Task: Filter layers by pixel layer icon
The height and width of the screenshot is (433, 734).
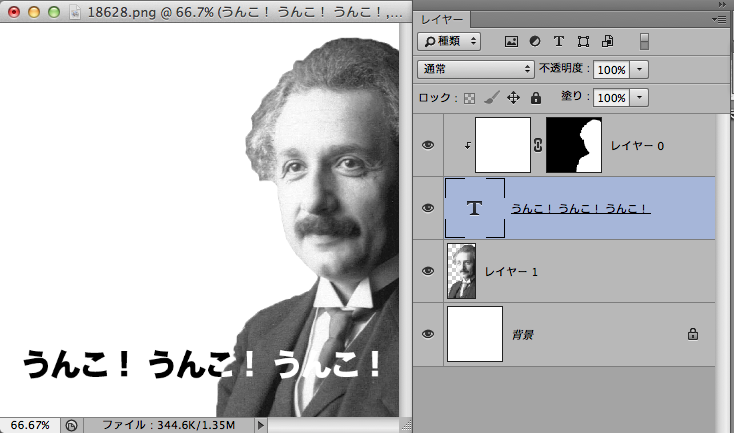Action: [511, 41]
